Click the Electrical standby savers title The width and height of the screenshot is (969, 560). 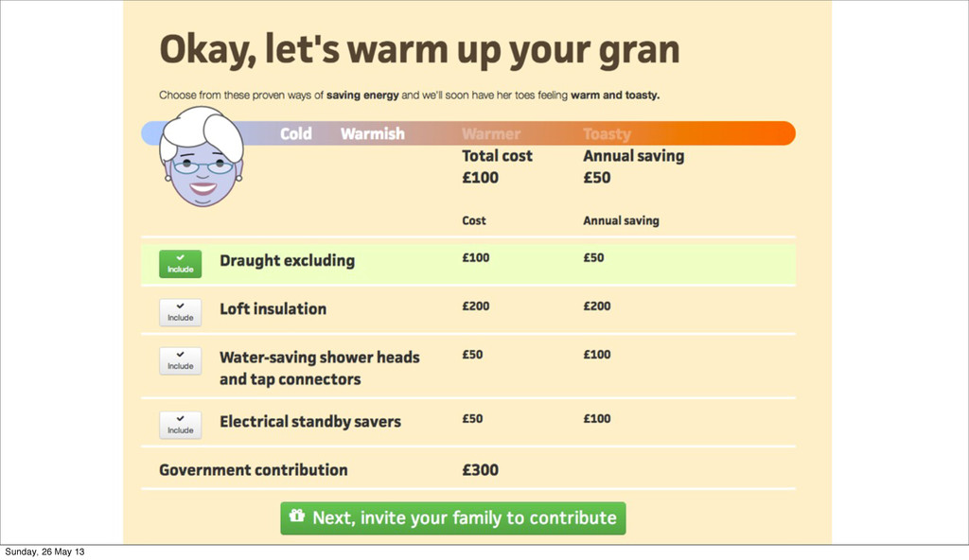310,422
